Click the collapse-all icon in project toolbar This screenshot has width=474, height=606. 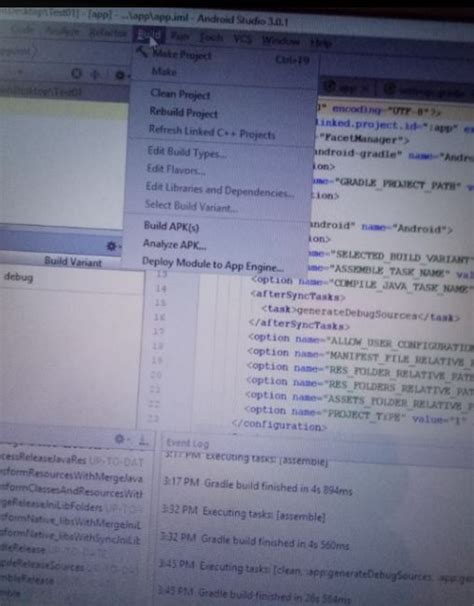[x=95, y=74]
